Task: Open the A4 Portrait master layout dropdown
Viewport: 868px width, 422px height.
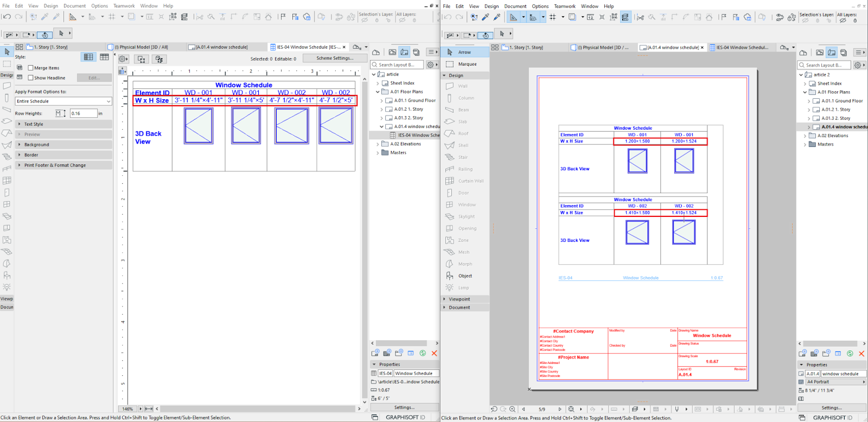Action: point(836,382)
